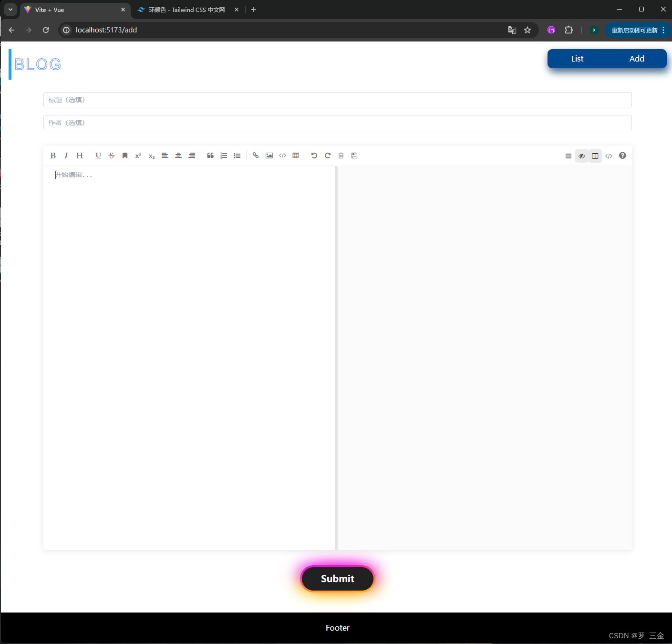This screenshot has width=672, height=644.
Task: Apply strikethrough formatting
Action: click(112, 156)
